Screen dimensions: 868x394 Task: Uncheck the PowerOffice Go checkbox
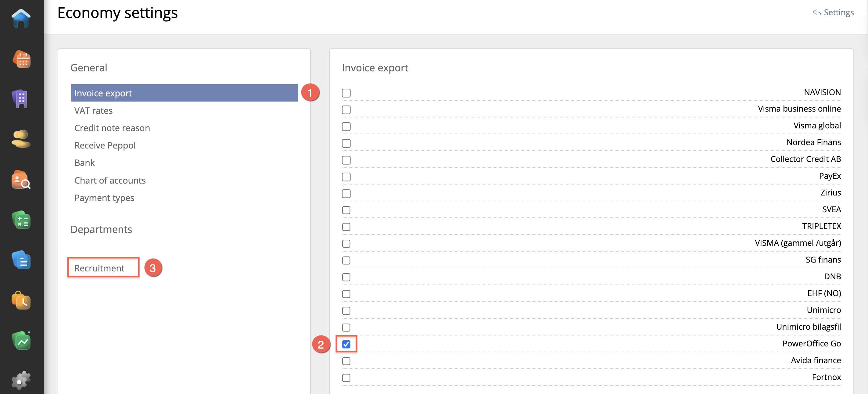[x=346, y=344]
